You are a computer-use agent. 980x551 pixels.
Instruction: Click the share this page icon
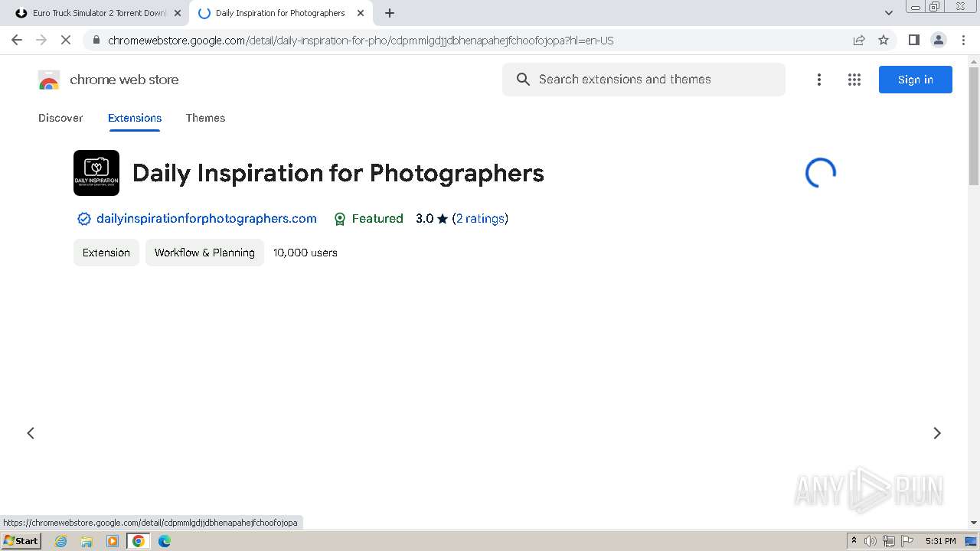tap(859, 40)
